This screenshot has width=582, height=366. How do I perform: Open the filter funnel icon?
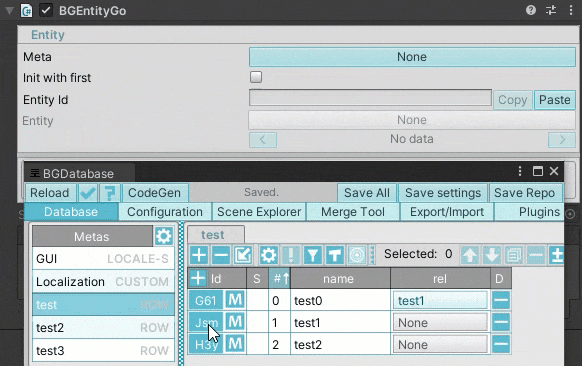pyautogui.click(x=313, y=255)
